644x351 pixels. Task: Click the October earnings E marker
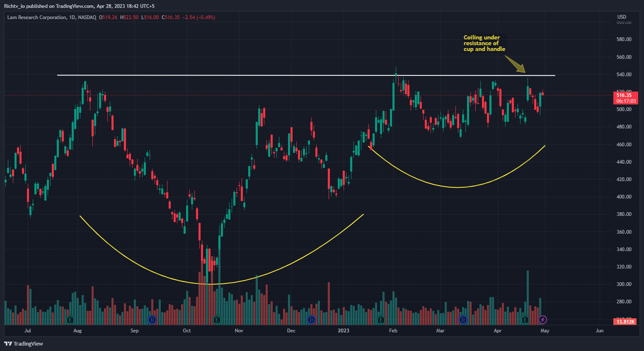coord(217,320)
